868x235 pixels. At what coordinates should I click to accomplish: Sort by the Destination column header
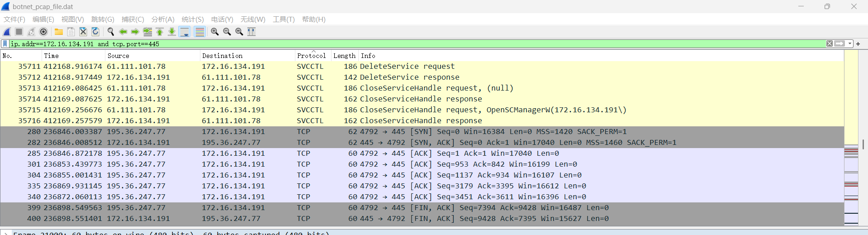click(247, 56)
